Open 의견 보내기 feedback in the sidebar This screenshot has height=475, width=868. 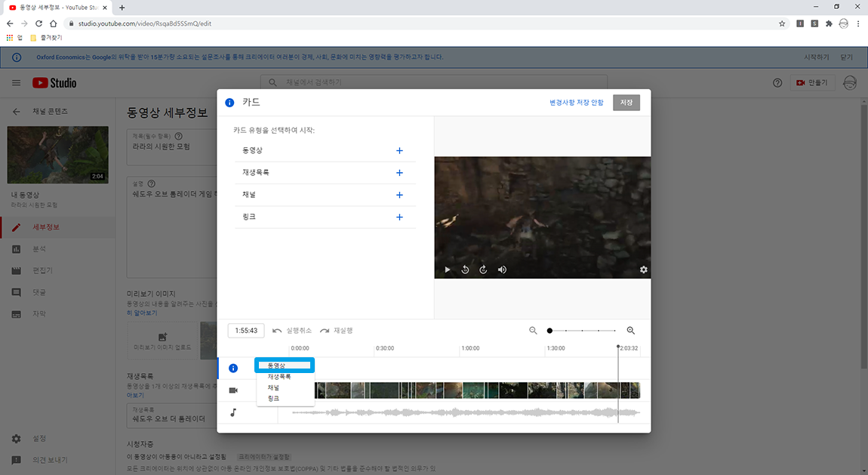coord(57,460)
